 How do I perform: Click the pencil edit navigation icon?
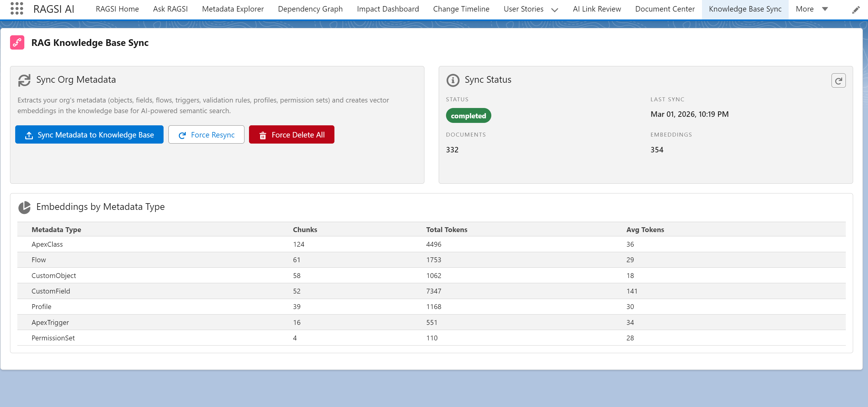pyautogui.click(x=856, y=10)
